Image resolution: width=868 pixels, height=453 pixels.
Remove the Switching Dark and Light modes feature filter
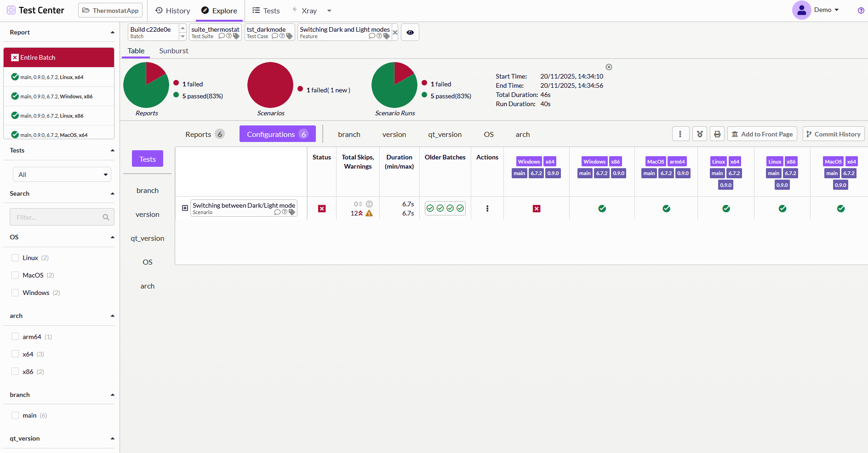click(395, 33)
